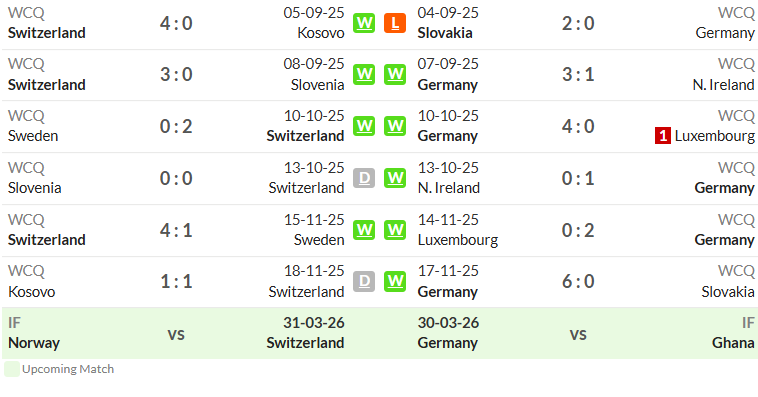Click the W badge for Germany vs Slovakia 6:0

pos(395,281)
